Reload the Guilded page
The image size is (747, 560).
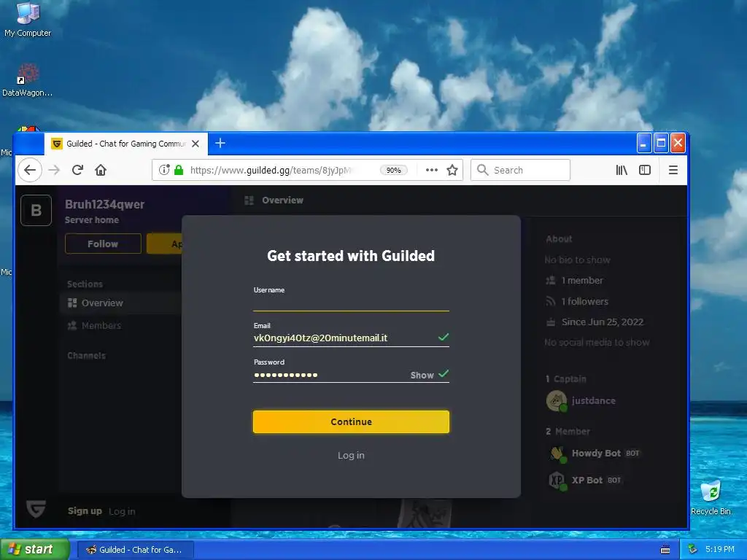pyautogui.click(x=77, y=170)
